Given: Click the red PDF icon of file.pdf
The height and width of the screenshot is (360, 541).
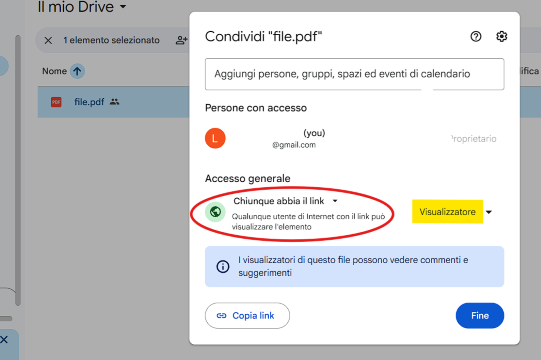Looking at the screenshot, I should coord(56,102).
